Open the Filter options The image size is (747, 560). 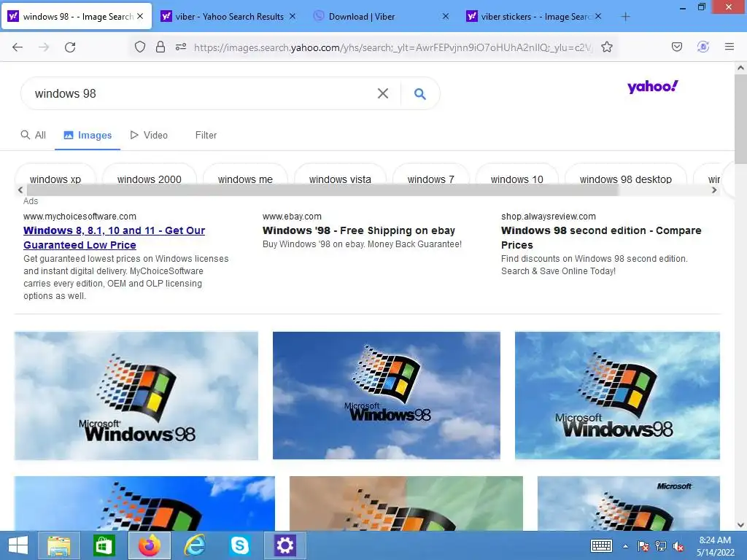tap(206, 135)
